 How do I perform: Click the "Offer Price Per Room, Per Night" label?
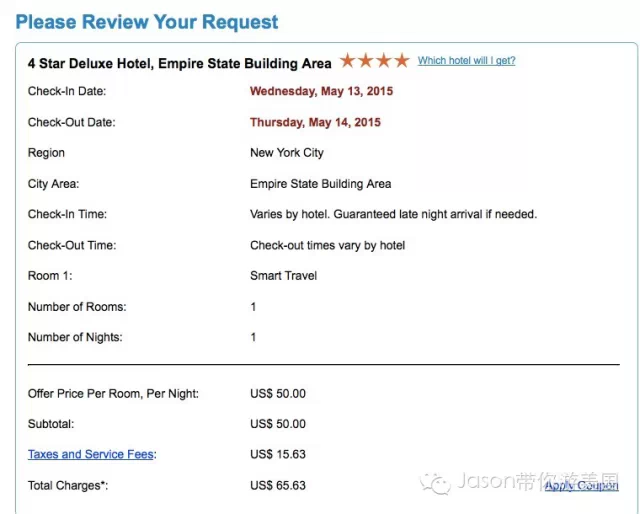[x=113, y=394]
